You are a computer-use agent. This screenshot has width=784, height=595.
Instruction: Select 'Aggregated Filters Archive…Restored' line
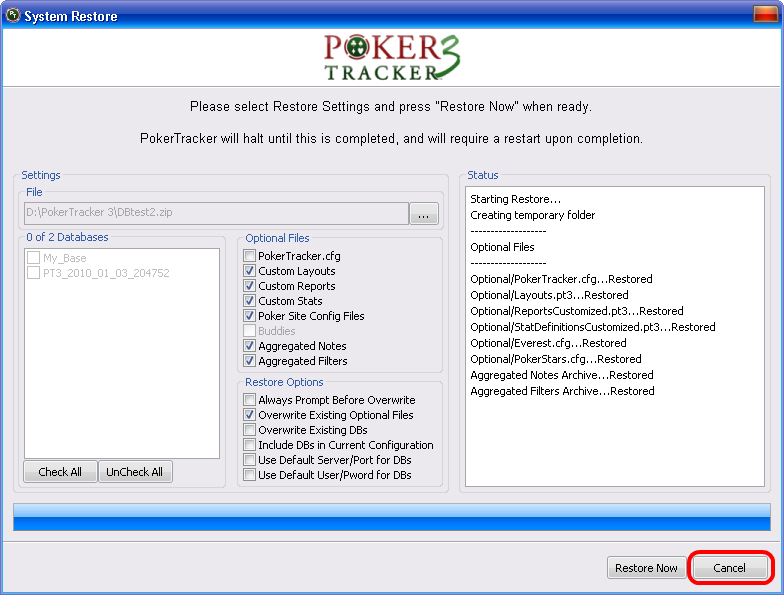562,391
